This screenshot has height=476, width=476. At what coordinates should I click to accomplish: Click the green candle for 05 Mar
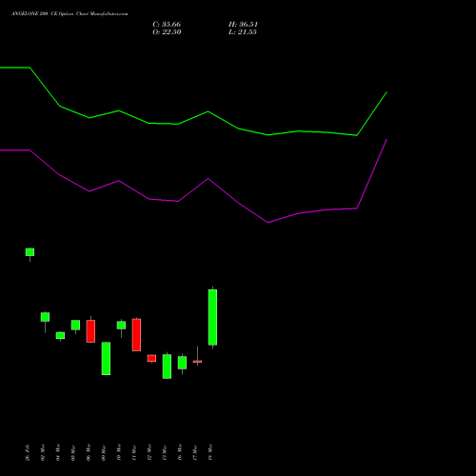[75, 325]
